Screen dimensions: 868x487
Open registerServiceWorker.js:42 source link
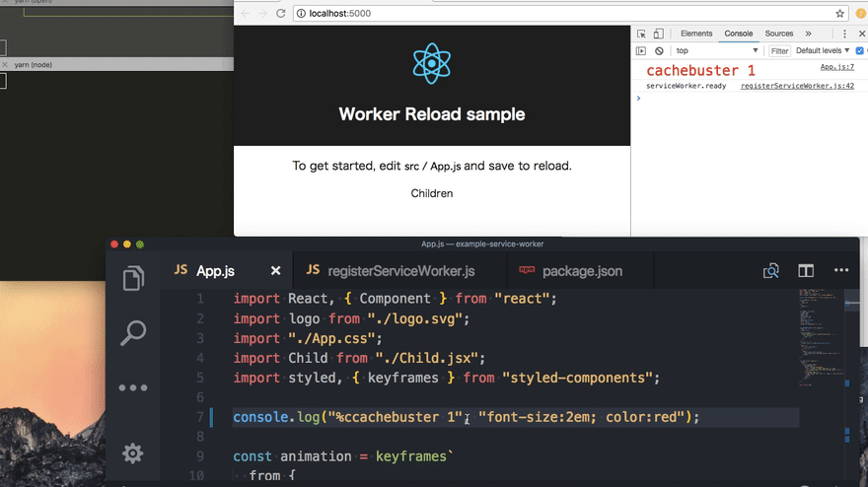(797, 86)
